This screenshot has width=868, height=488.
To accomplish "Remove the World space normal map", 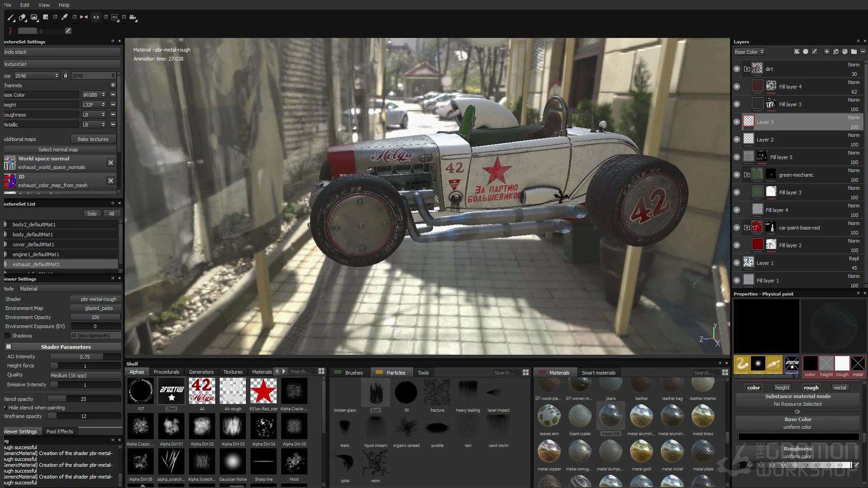I will coord(111,163).
